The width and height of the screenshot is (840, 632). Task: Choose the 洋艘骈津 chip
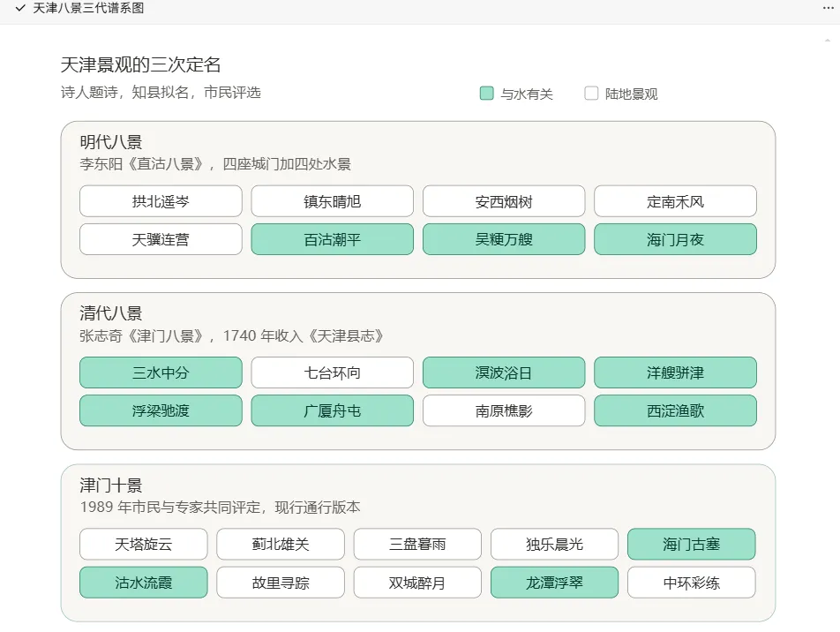[675, 372]
